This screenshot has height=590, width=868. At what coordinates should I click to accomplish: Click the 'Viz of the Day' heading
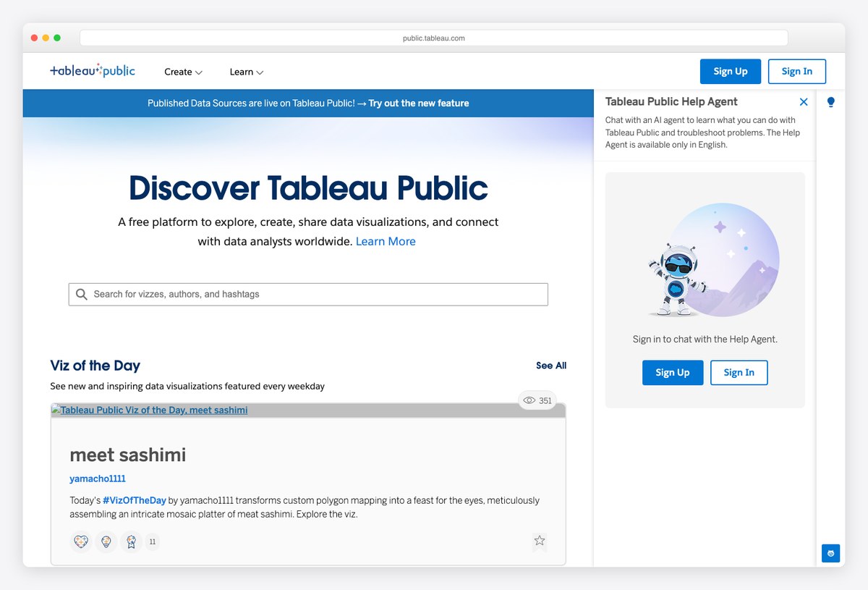(95, 366)
